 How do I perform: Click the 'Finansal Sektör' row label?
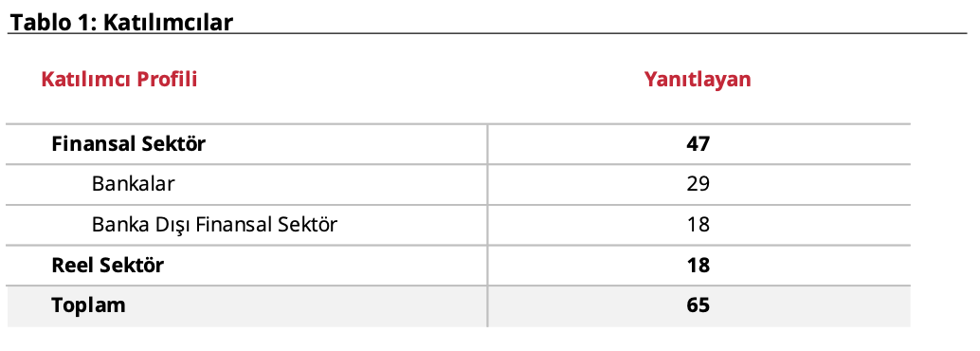click(128, 144)
